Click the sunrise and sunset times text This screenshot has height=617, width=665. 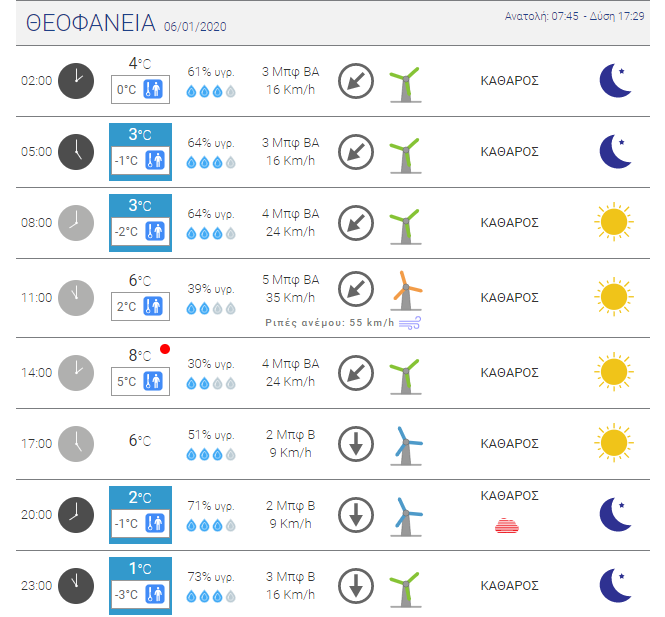(x=574, y=16)
